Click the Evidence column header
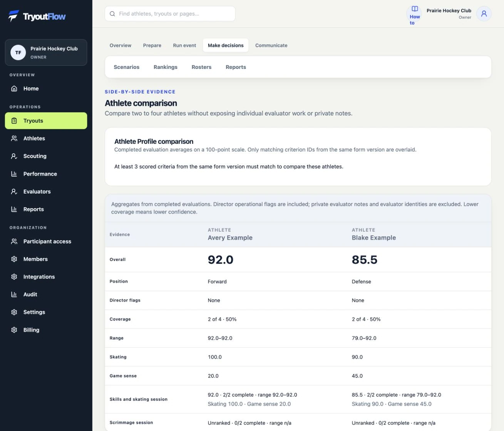Viewport: 504px width, 431px height. pos(120,234)
